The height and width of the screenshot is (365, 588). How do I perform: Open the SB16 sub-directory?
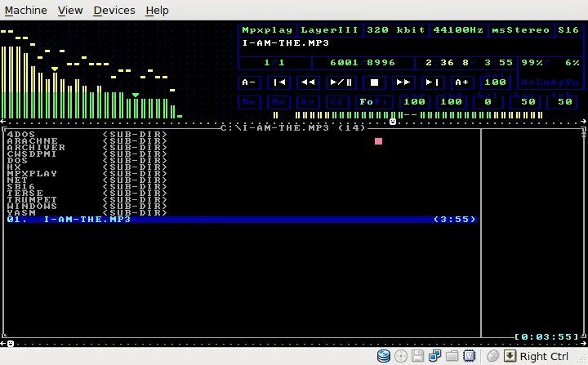pos(87,187)
